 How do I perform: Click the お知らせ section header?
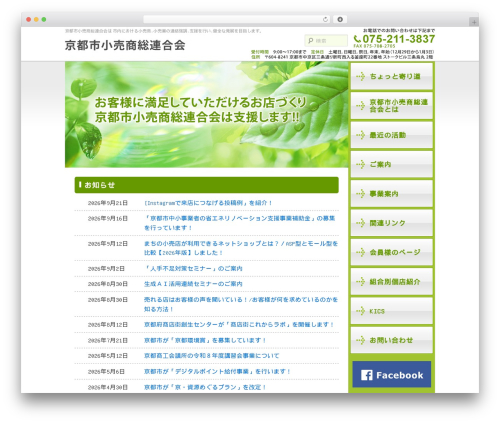tap(207, 185)
